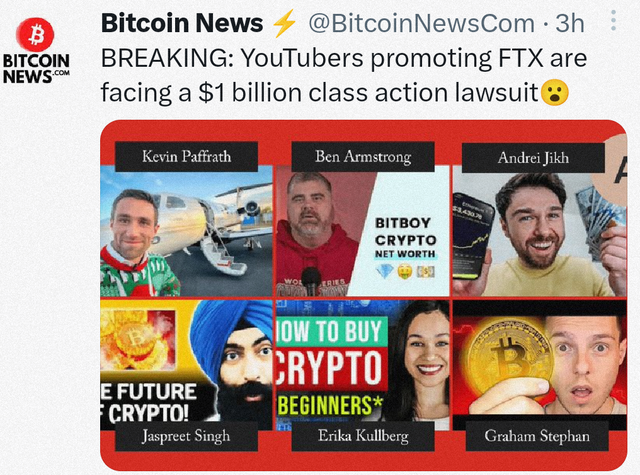Select the Ben Armstrong name label
The width and height of the screenshot is (640, 475).
(363, 157)
